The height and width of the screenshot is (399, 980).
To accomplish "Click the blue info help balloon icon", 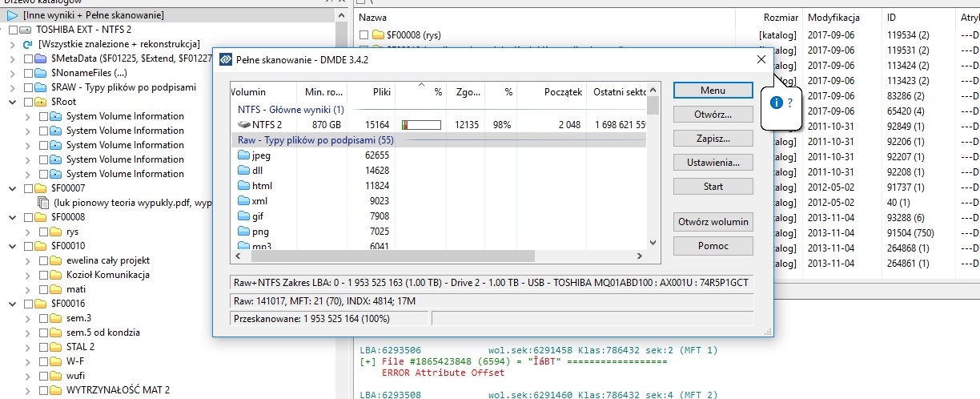I will click(x=775, y=103).
